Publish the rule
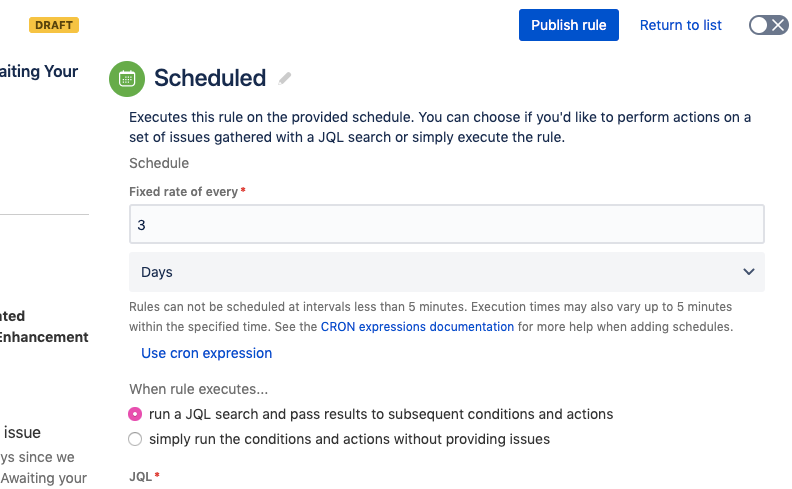The image size is (792, 489). click(x=569, y=25)
